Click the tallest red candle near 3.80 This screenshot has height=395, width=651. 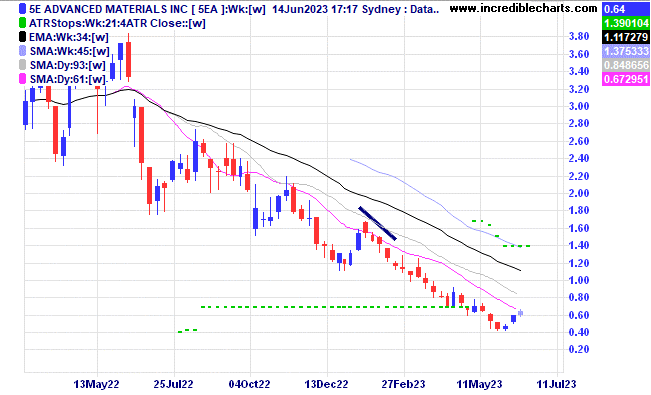(x=128, y=58)
